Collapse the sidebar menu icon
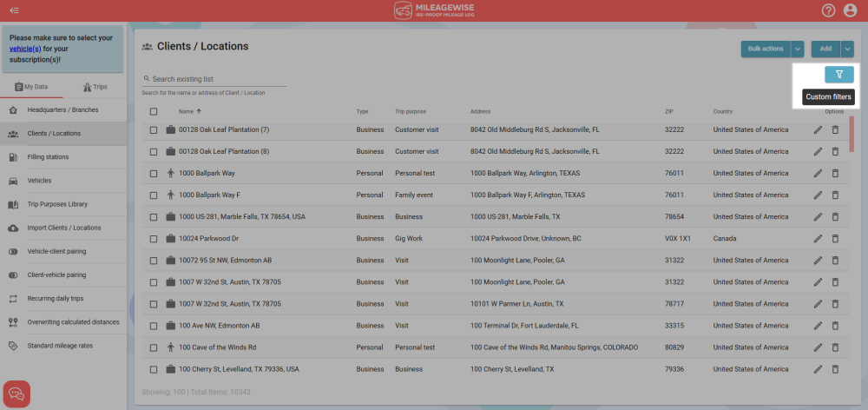868x410 pixels. click(x=15, y=10)
